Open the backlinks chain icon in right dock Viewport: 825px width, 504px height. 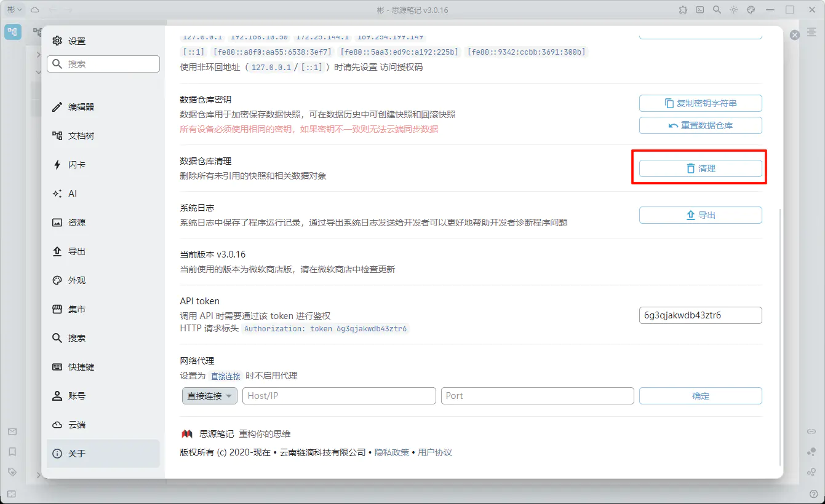click(x=812, y=431)
